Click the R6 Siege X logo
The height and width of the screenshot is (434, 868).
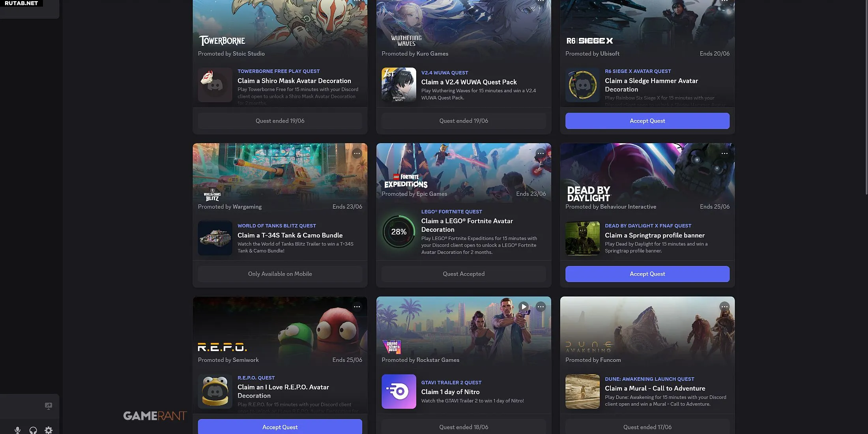(589, 41)
